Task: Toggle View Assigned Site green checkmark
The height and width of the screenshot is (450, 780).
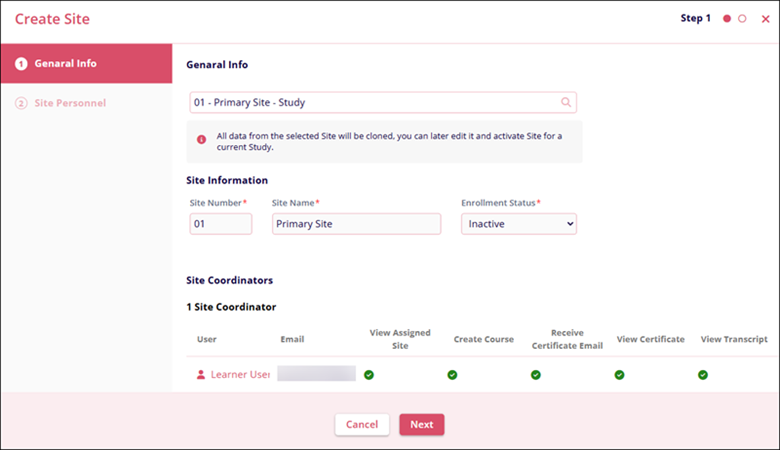Action: (x=368, y=374)
